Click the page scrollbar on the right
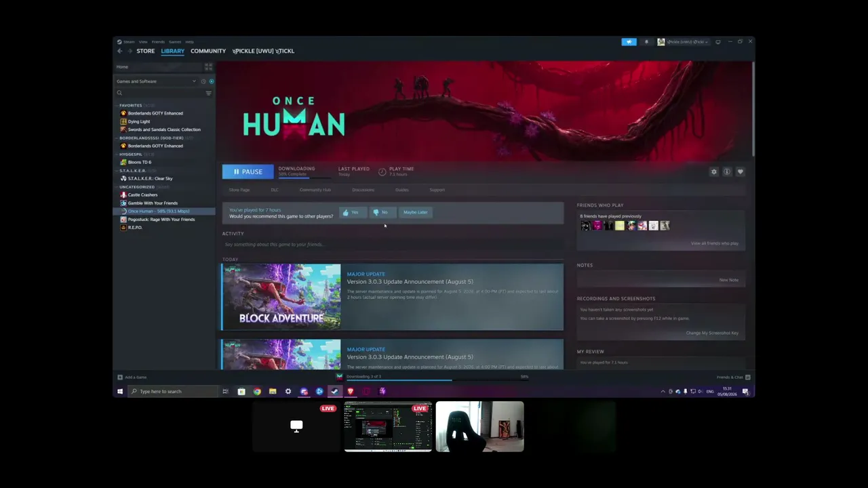The image size is (868, 488). (x=753, y=108)
